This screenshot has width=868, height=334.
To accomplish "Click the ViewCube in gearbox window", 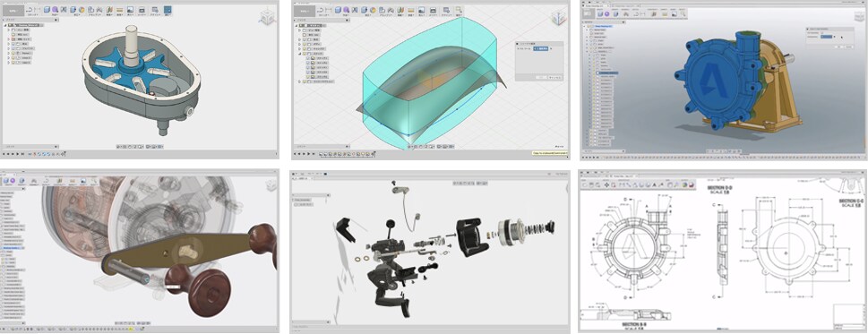I will (x=267, y=18).
